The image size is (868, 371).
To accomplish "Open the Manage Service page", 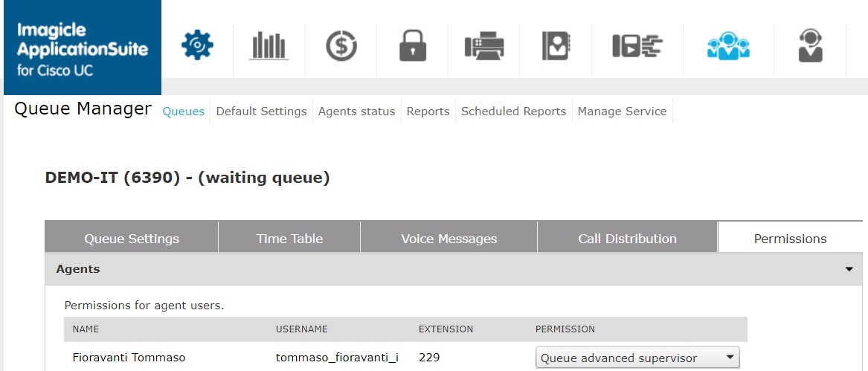I will pos(622,112).
